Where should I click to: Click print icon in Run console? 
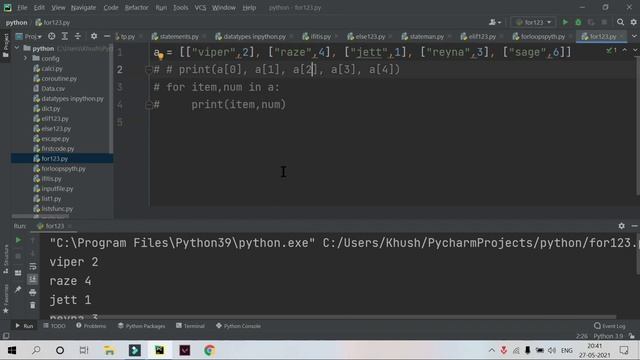tap(33, 292)
